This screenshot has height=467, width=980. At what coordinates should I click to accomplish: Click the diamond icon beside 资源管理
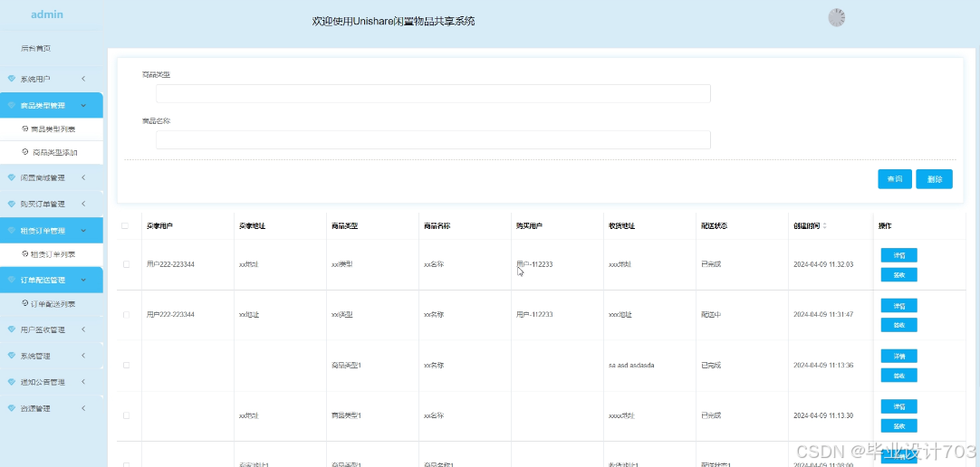(x=11, y=407)
